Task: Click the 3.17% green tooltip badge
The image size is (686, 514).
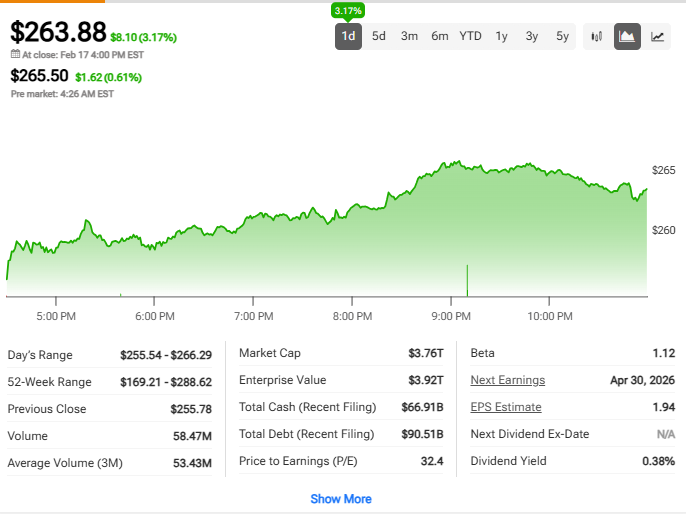Action: 348,10
